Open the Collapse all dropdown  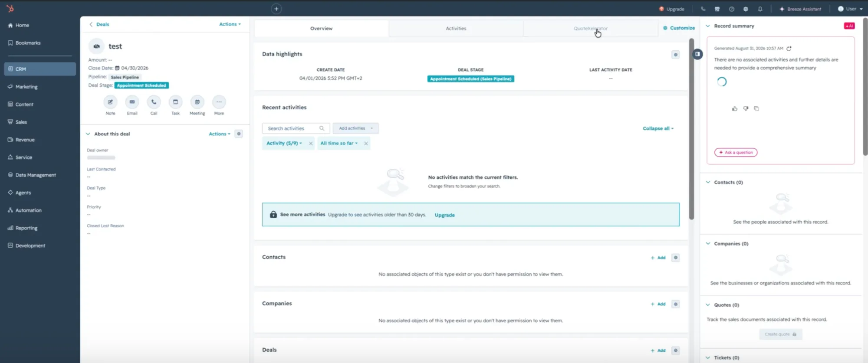[658, 128]
